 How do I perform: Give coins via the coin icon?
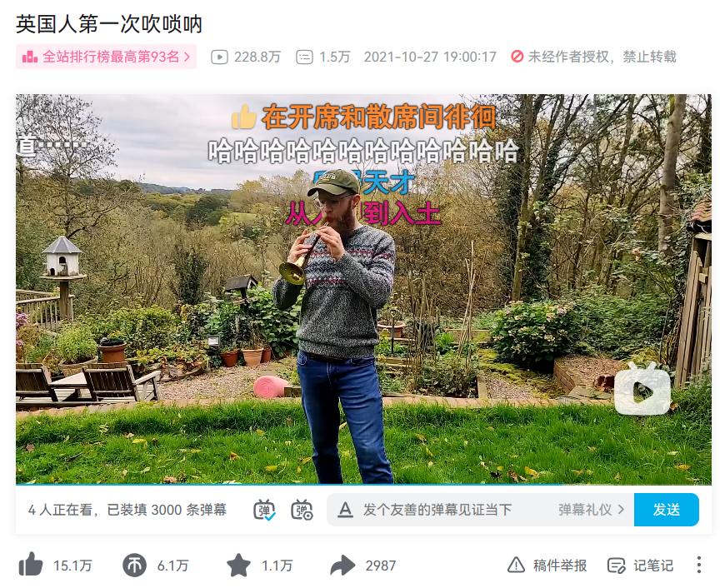(x=134, y=565)
